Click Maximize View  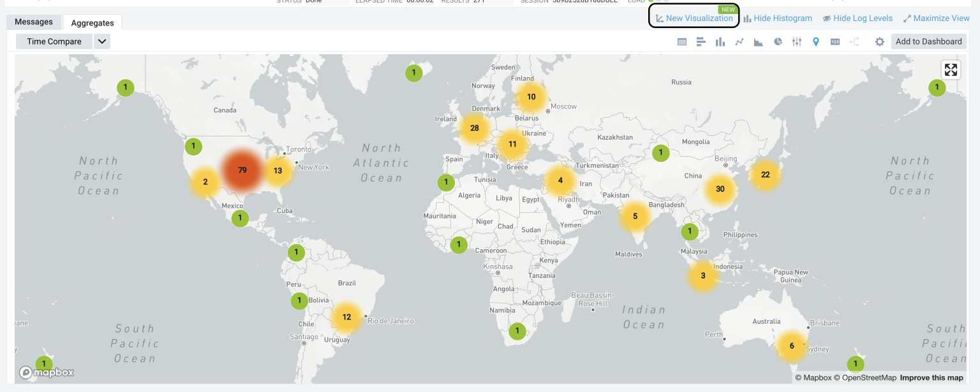pyautogui.click(x=936, y=18)
